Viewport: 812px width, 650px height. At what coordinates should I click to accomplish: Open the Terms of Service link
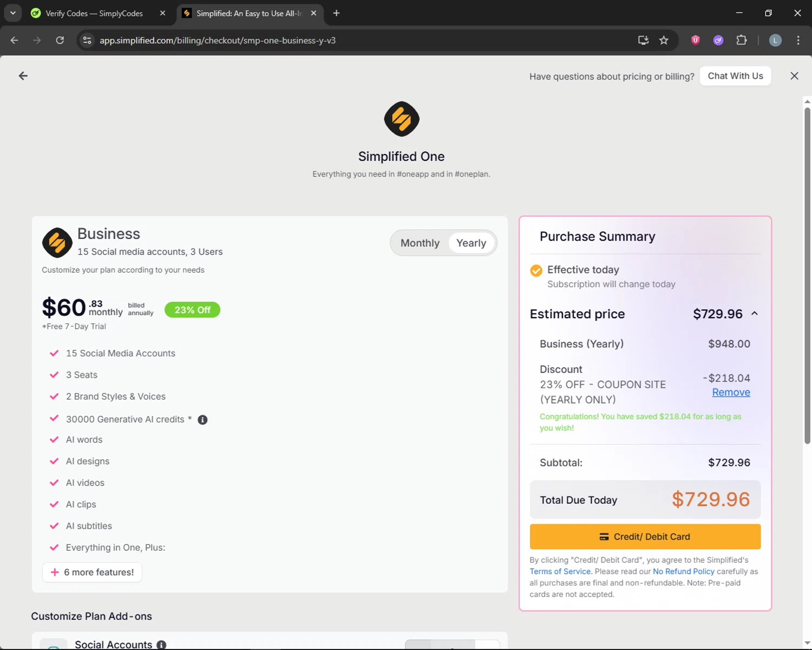(x=560, y=571)
